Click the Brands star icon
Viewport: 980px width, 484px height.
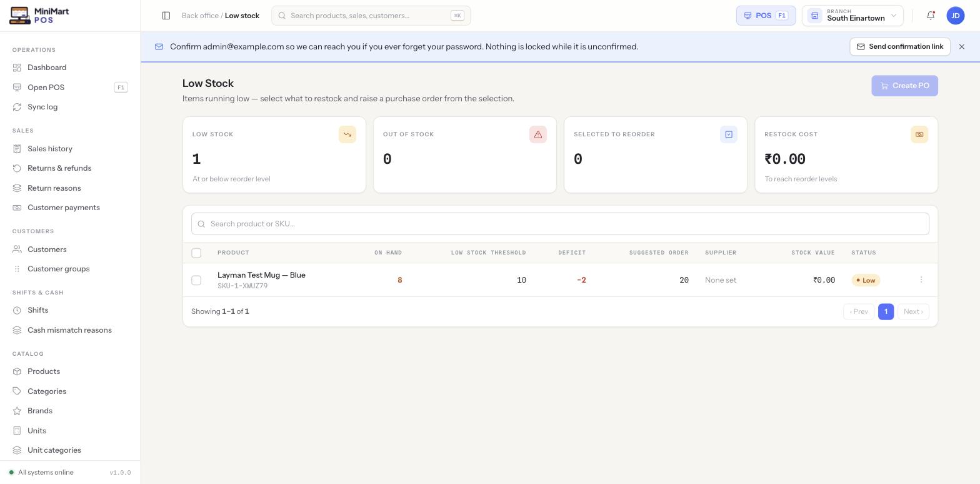(17, 411)
